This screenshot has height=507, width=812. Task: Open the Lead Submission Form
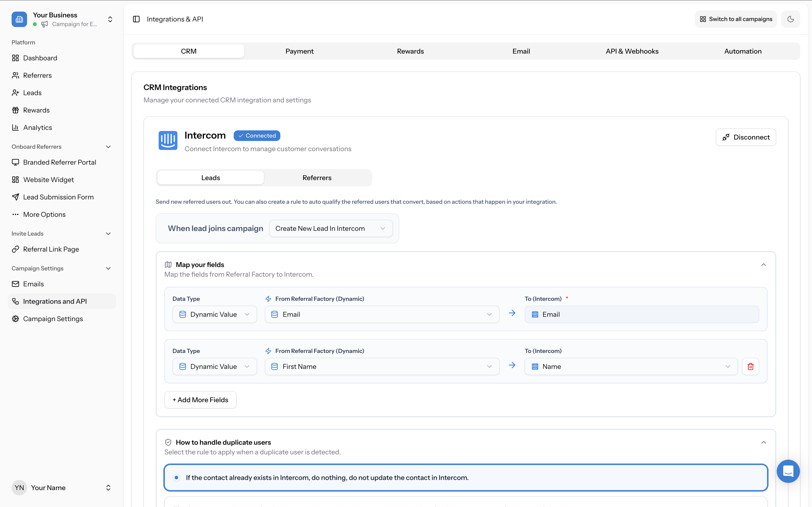tap(58, 197)
